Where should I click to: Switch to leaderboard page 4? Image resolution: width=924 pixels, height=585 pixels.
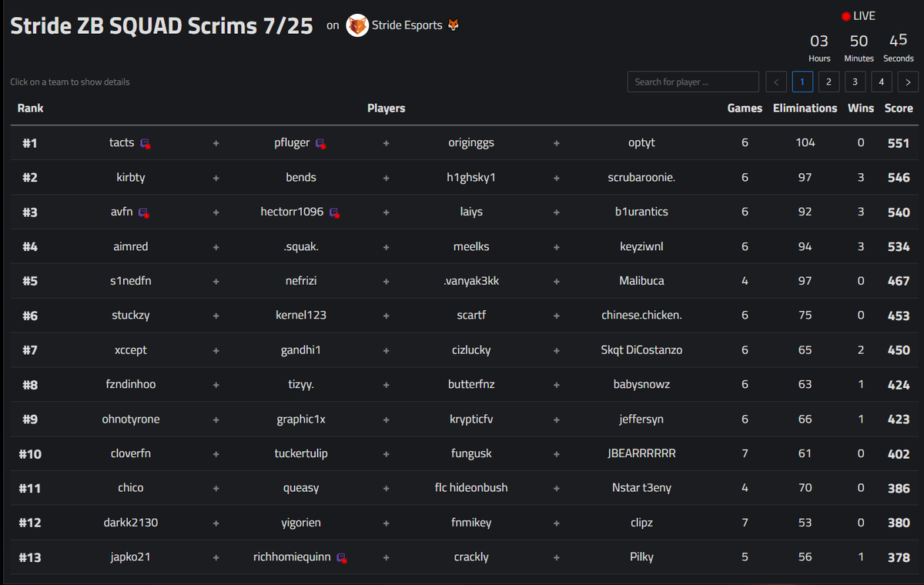click(x=882, y=82)
